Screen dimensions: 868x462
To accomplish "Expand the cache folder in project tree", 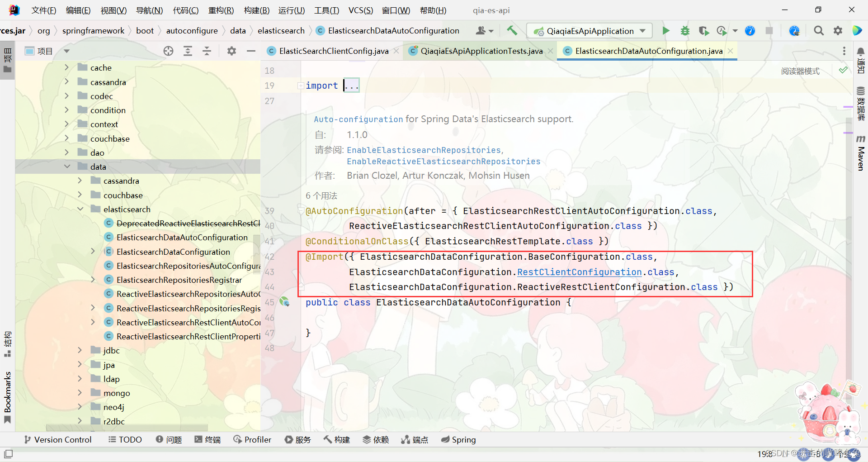I will (x=66, y=67).
